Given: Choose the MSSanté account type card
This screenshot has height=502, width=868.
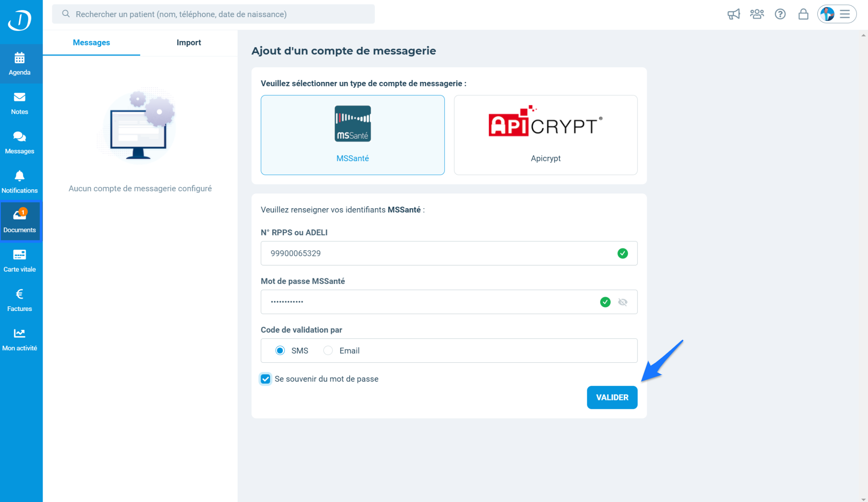Looking at the screenshot, I should click(x=353, y=135).
